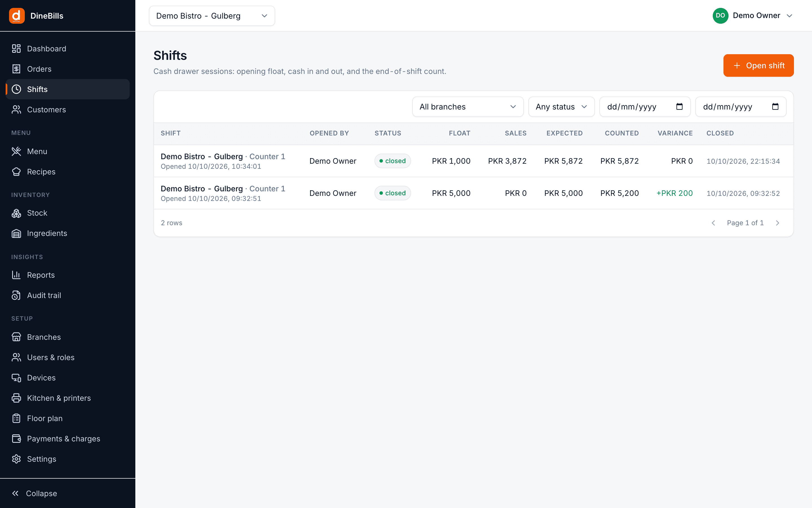Click the Stock boxes icon
812x508 pixels.
16,213
